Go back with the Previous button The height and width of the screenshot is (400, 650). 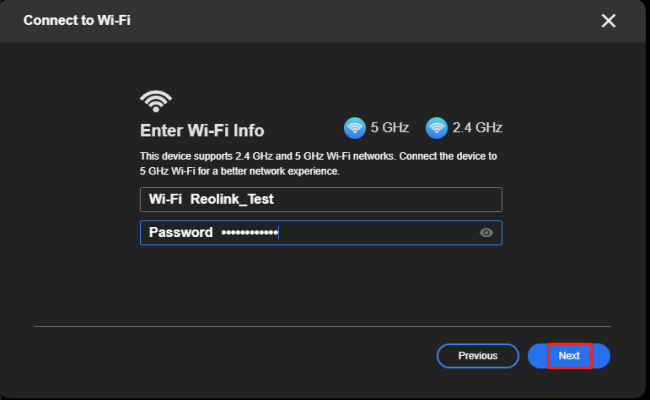477,356
